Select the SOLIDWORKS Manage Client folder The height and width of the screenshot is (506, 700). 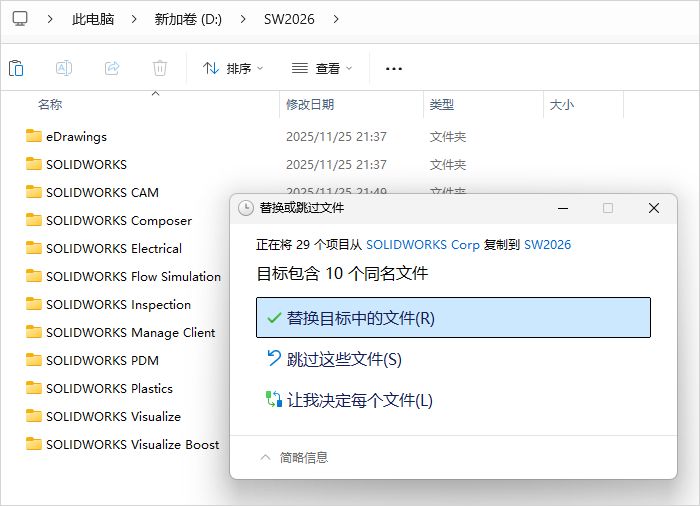coord(130,333)
